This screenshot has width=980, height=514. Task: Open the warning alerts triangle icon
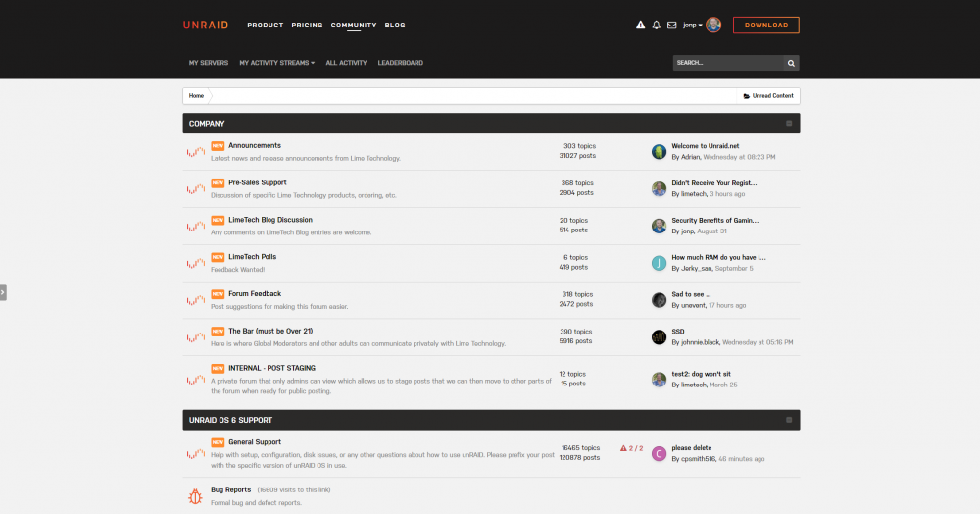(x=640, y=25)
